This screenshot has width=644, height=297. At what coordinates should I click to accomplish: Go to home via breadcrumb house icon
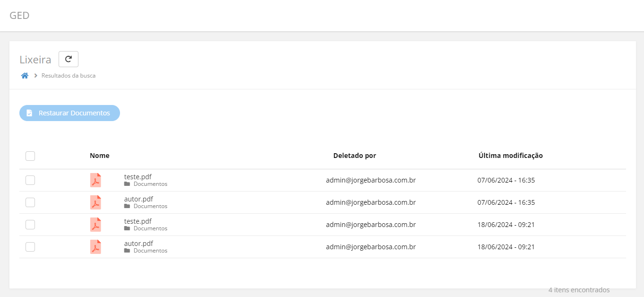[x=25, y=76]
